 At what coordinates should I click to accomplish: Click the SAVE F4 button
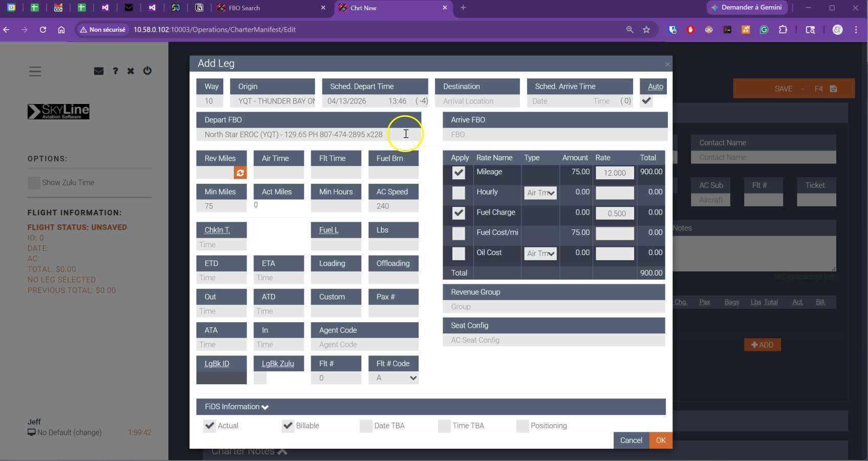[794, 89]
